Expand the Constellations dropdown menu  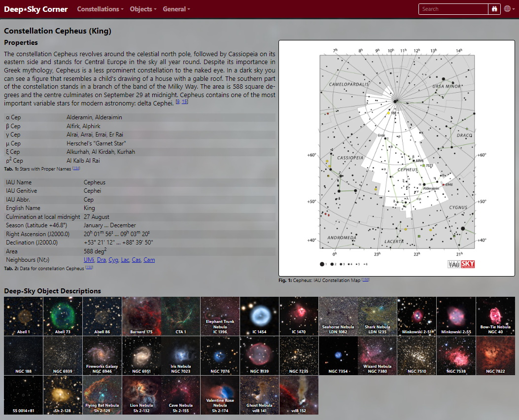pos(100,9)
